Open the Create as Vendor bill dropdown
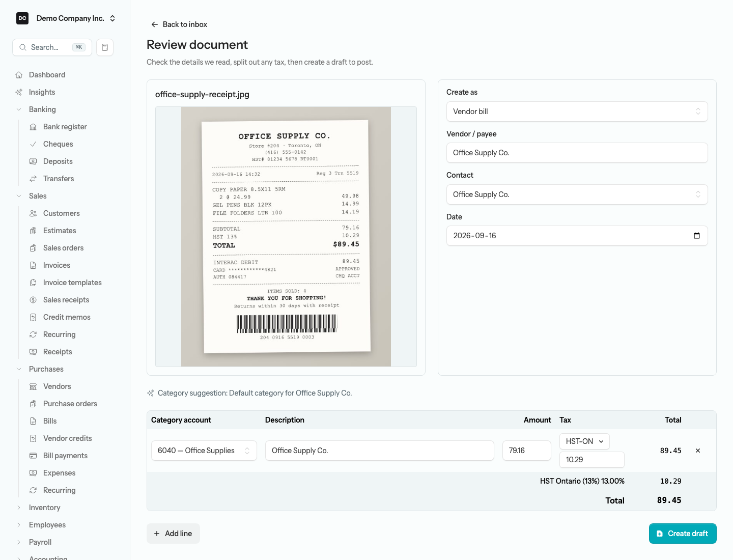The height and width of the screenshot is (560, 733). point(577,111)
